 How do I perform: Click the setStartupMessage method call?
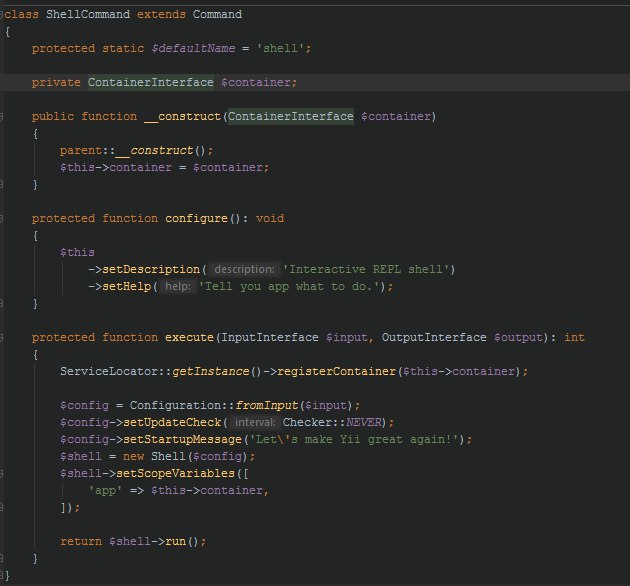click(182, 439)
